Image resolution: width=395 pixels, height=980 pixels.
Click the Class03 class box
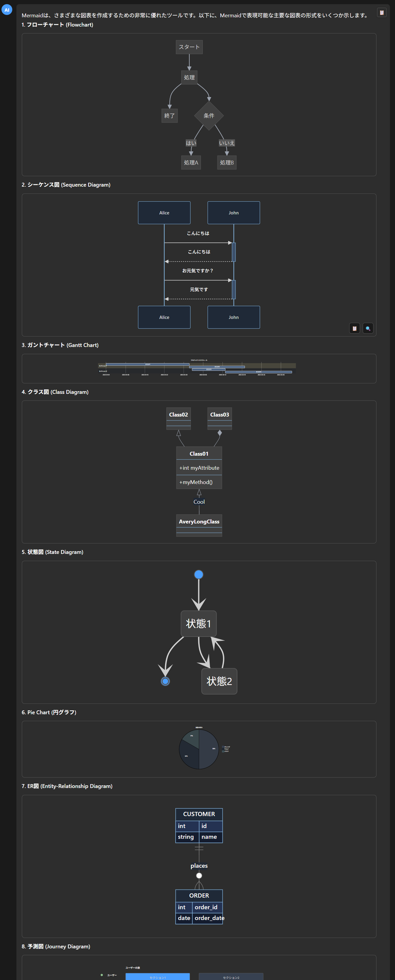[219, 415]
